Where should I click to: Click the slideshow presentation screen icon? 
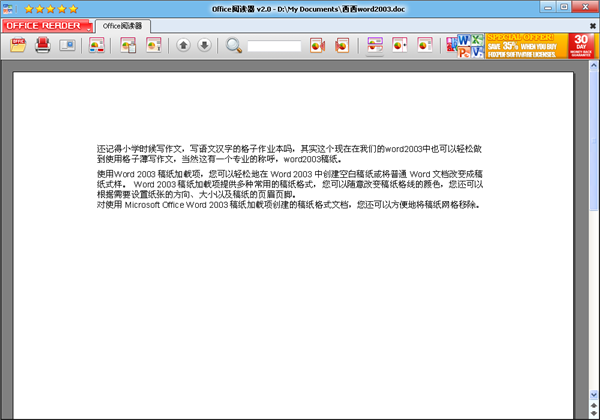(67, 45)
